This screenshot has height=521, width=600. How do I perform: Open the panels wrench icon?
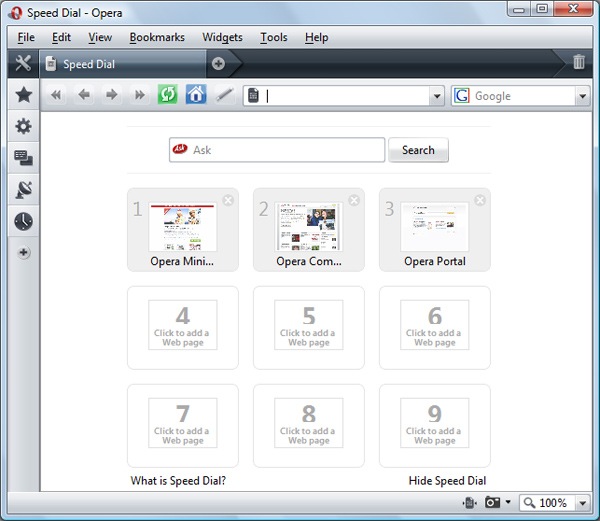[x=23, y=63]
